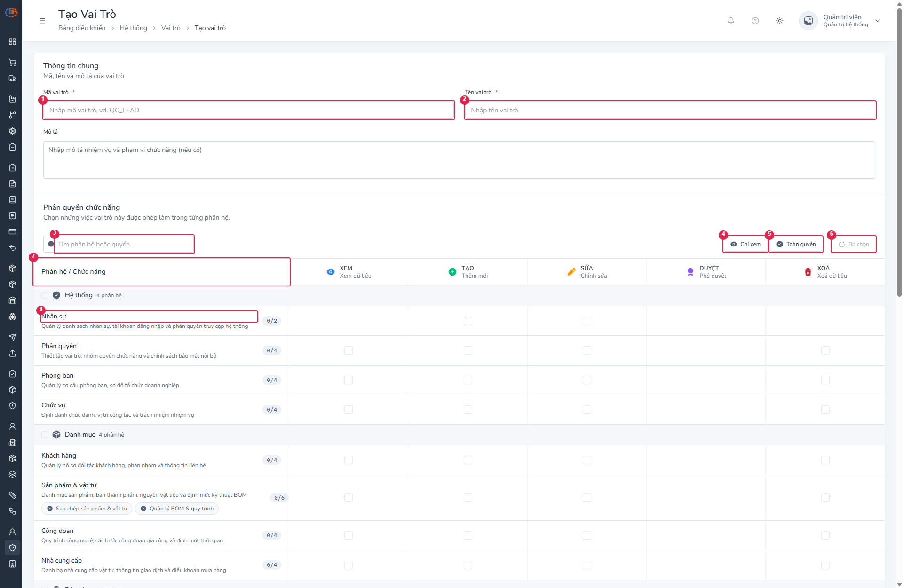Toggle the 'Quản lý BOM & quy trình' chip
The height and width of the screenshot is (588, 903).
tap(177, 509)
